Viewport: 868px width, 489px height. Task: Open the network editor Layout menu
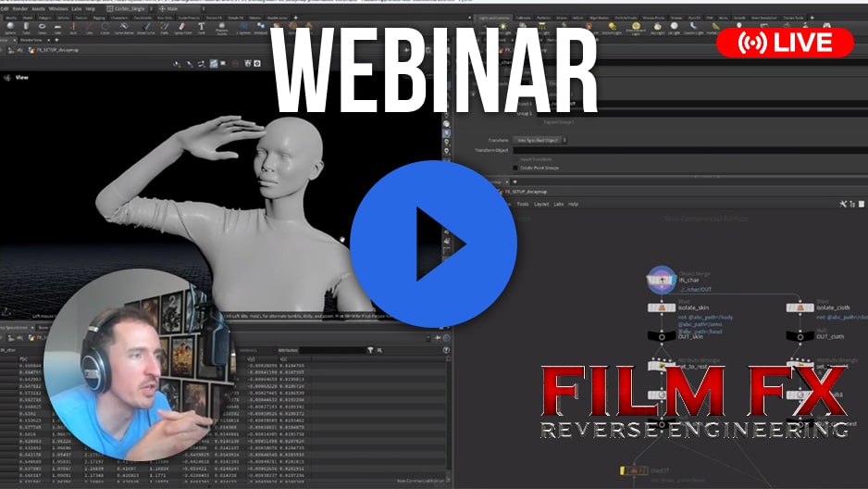541,204
